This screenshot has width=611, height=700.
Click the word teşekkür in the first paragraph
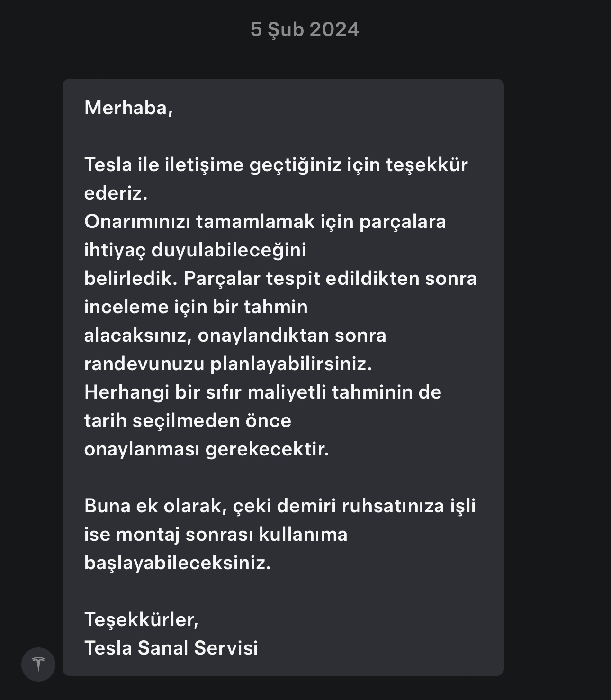pyautogui.click(x=427, y=165)
